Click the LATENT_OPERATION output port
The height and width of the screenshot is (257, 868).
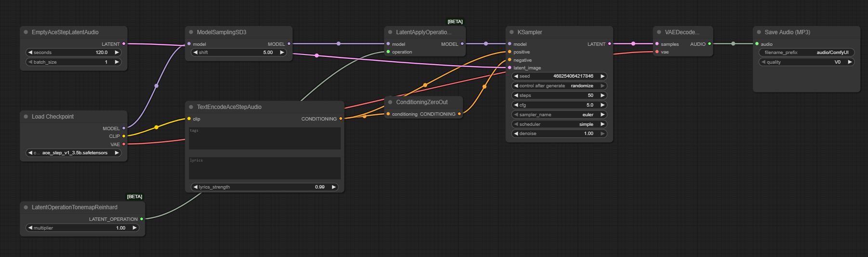point(142,219)
